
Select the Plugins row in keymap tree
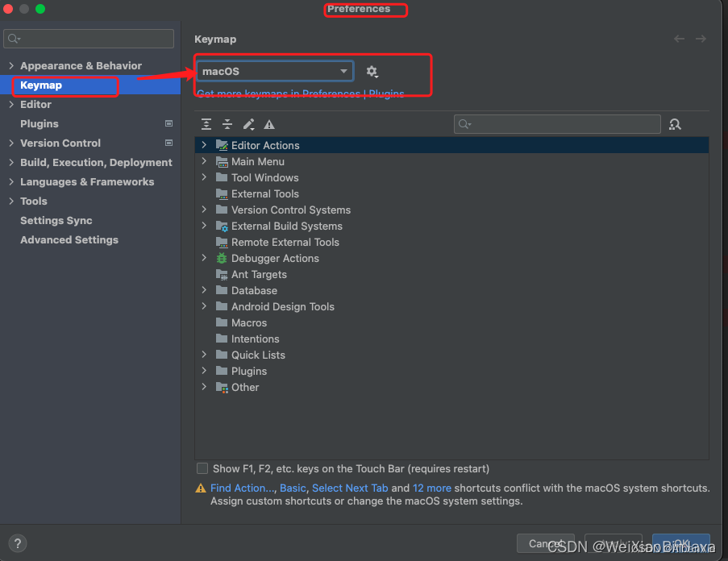point(451,372)
